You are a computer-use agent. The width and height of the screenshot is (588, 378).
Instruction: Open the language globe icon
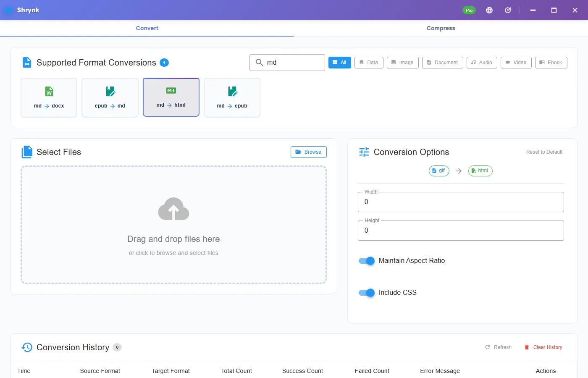[489, 10]
